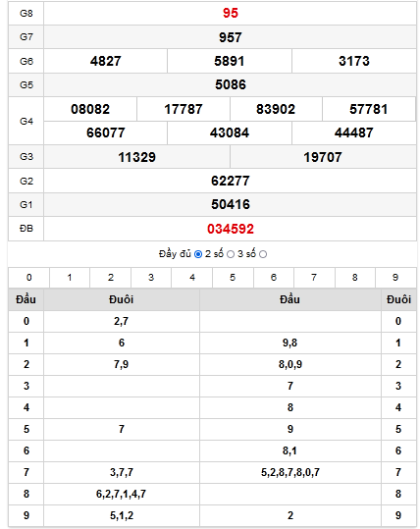Image resolution: width=420 pixels, height=529 pixels.
Task: Click the wide "Đuôi" header beside left Đầu
Action: pos(122,299)
